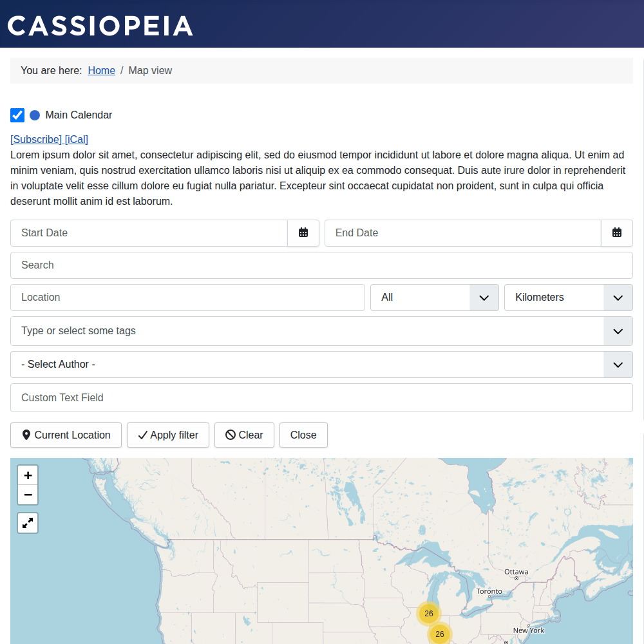644x644 pixels.
Task: Zoom out on the map
Action: coord(28,495)
